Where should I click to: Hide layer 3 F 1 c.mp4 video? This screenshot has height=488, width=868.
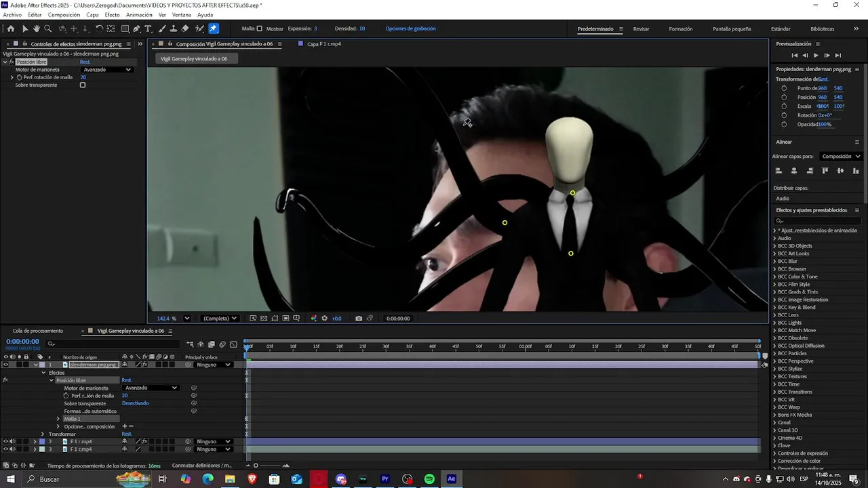[6, 449]
